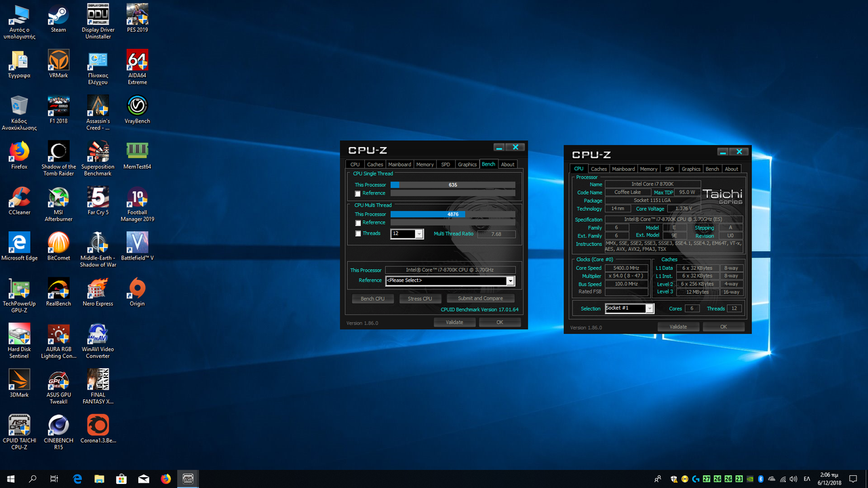Enable Multi Thread Reference checkbox

(358, 222)
